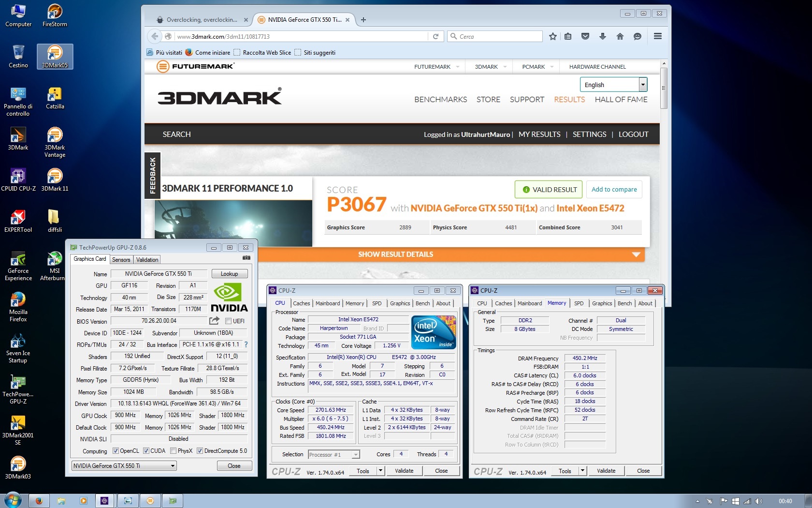Toggle the PhysX checkbox in GPU-Z
This screenshot has height=508, width=812.
pyautogui.click(x=173, y=451)
